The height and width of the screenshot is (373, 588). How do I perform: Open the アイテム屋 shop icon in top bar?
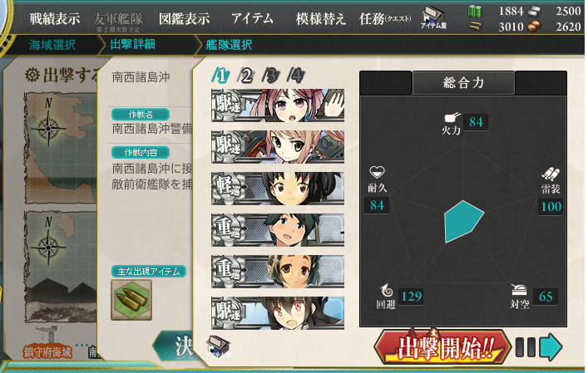[x=433, y=17]
